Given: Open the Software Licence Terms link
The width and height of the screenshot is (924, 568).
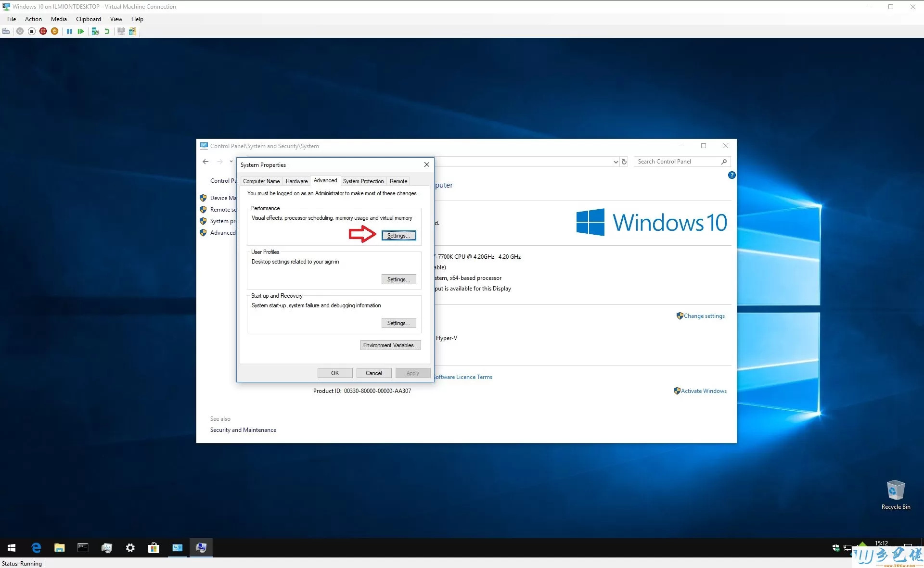Looking at the screenshot, I should pos(463,377).
